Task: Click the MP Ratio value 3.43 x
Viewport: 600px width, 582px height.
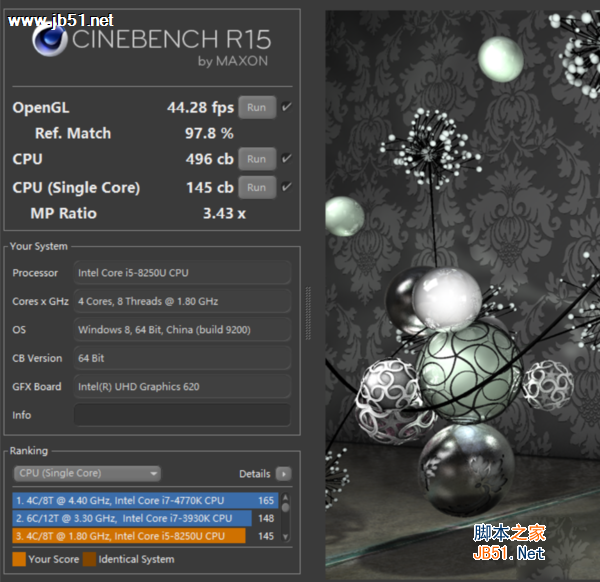Action: point(224,213)
